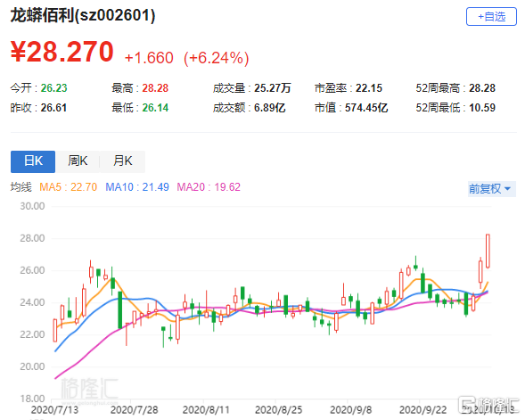Click the 今开 opening price 26.23
Image resolution: width=525 pixels, height=420 pixels.
coord(53,88)
